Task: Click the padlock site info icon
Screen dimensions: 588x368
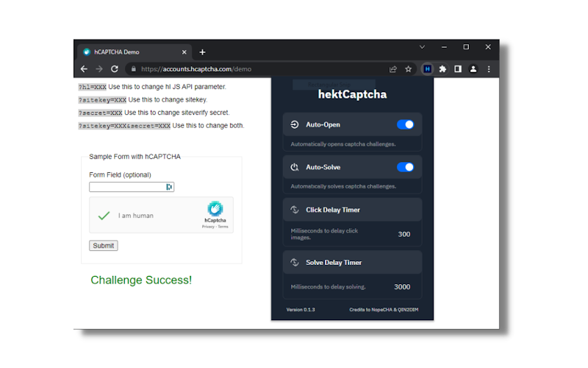Action: [x=134, y=69]
